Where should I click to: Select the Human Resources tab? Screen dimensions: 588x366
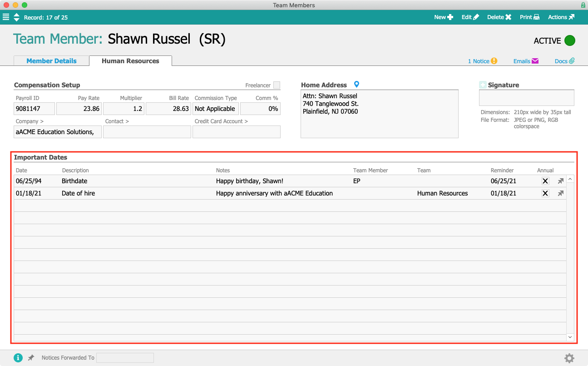coord(130,61)
